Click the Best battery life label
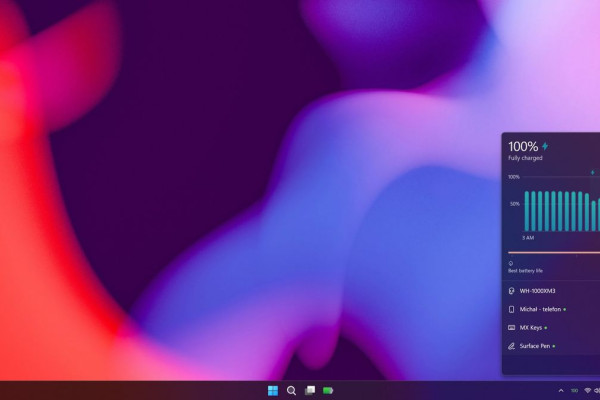The width and height of the screenshot is (600, 400). 525,271
